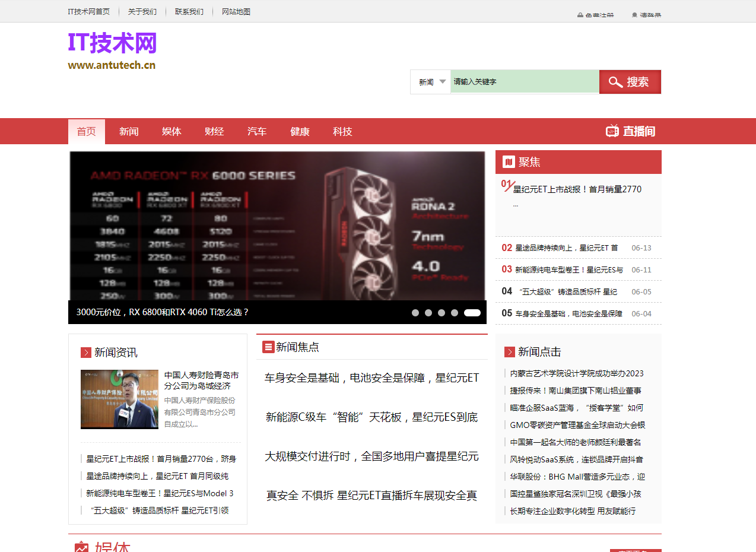Click the magnifier icon in the search button
The height and width of the screenshot is (552, 756).
(x=615, y=82)
